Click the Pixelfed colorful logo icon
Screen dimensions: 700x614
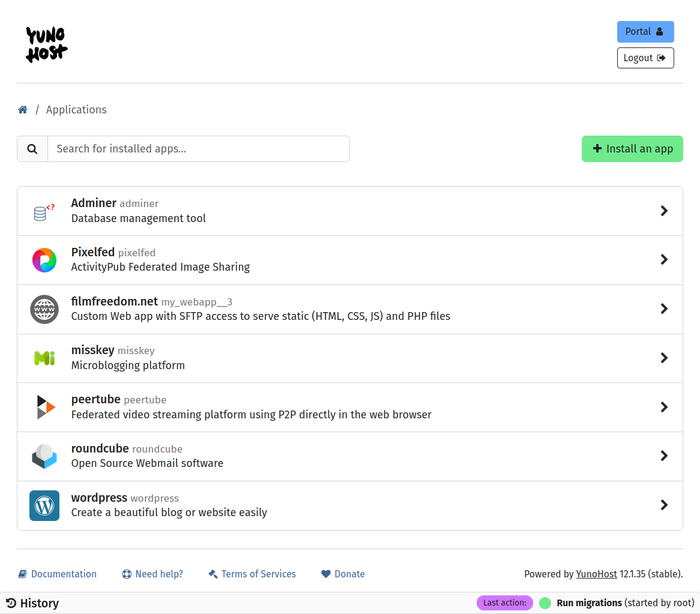click(44, 260)
